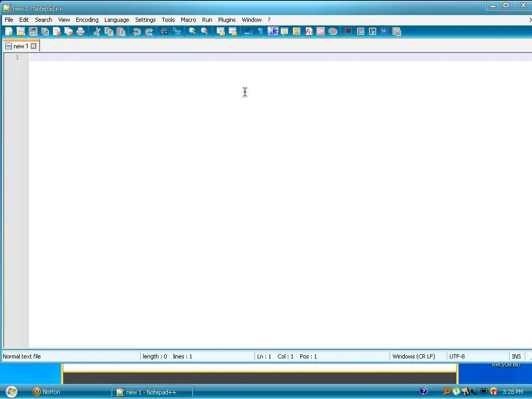The image size is (532, 399).
Task: Open Find with the binoculars icon
Action: (165, 32)
